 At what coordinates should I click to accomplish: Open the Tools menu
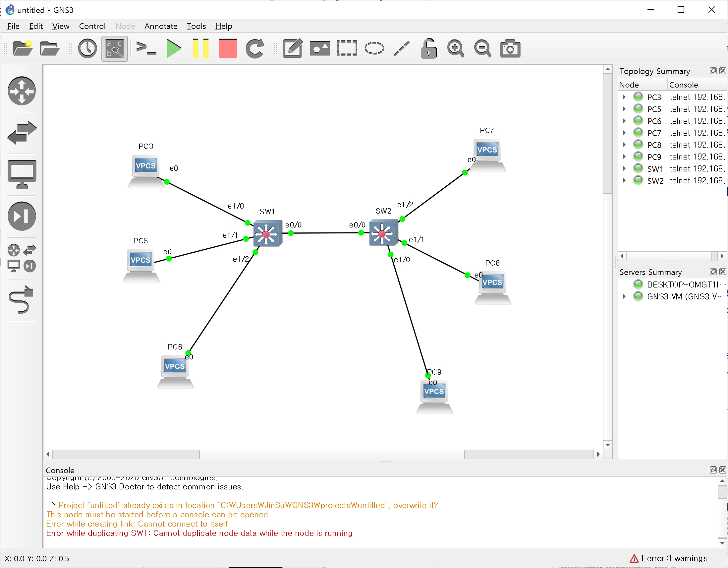pos(196,26)
